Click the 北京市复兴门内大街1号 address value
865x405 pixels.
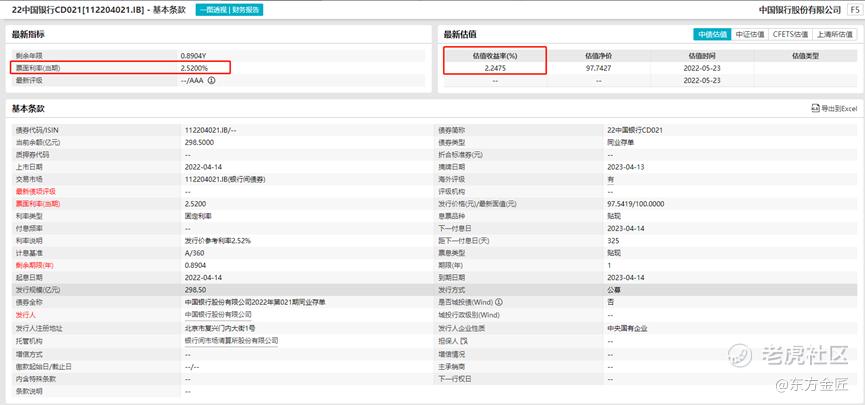222,328
